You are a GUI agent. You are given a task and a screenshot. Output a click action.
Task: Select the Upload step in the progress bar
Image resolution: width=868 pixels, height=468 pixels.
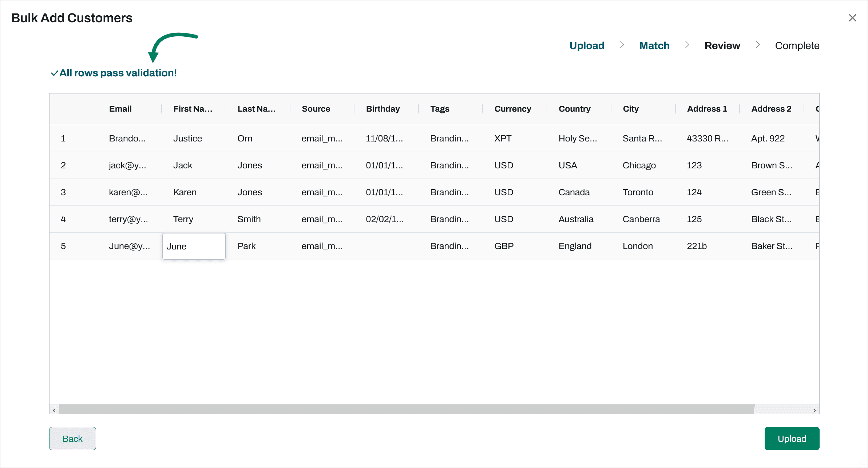(x=586, y=45)
